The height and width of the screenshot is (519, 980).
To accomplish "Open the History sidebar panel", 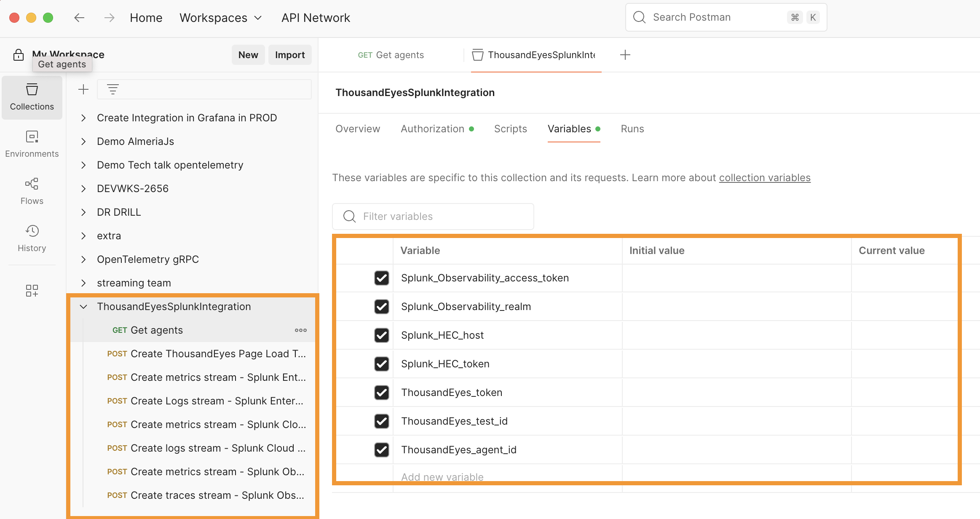I will tap(32, 238).
